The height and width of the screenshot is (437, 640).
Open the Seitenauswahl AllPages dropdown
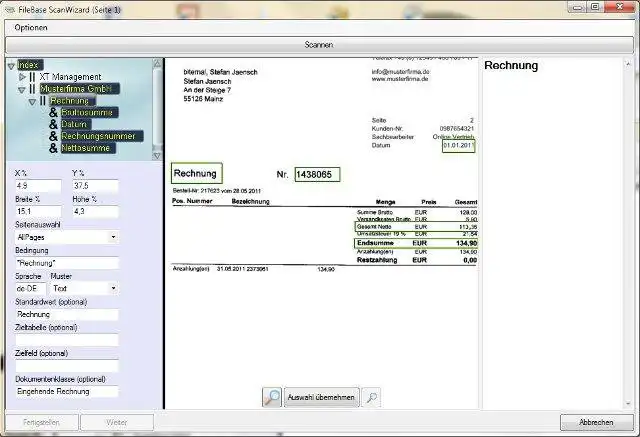67,237
